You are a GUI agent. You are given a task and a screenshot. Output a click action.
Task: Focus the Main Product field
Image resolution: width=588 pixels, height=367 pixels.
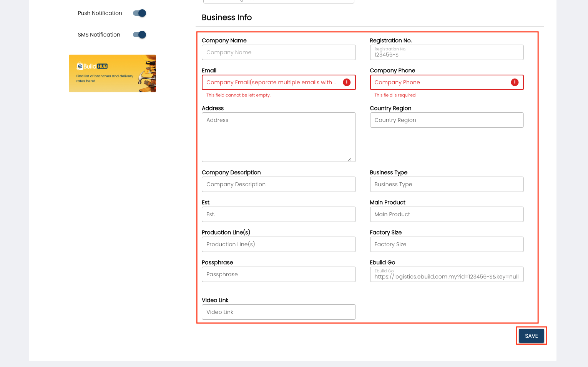(446, 214)
